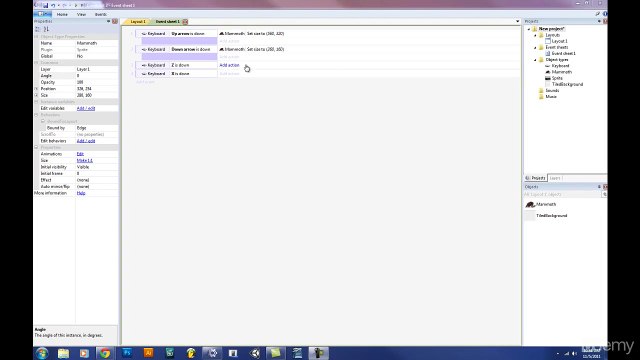The image size is (640, 360).
Task: Select TiledBackground in project tree
Action: (567, 84)
